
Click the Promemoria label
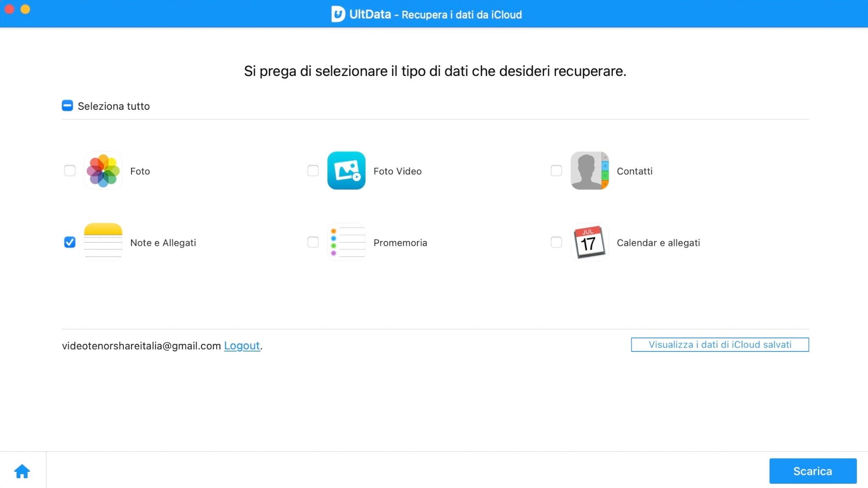pos(400,243)
